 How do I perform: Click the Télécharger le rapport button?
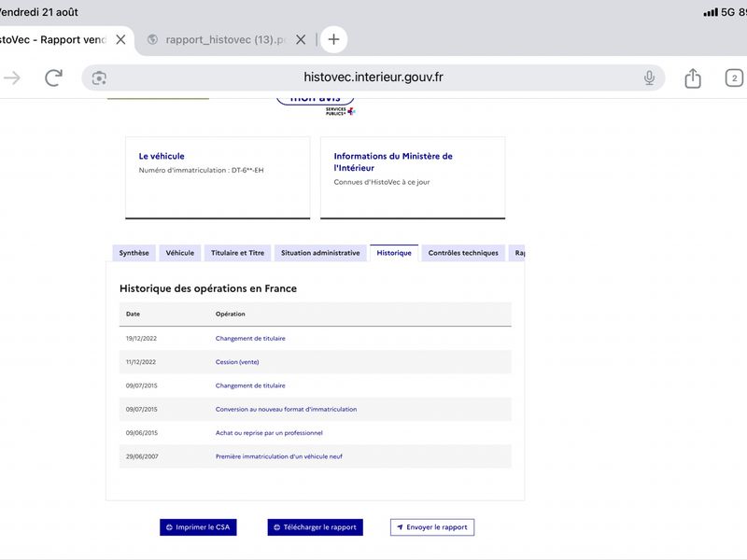tap(315, 527)
